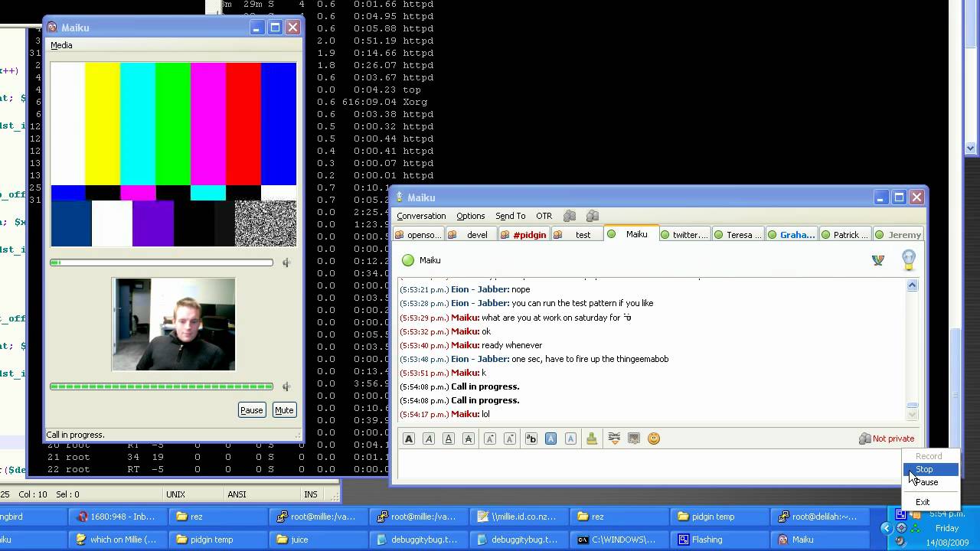
Task: Switch to the devel chat tab
Action: 471,235
